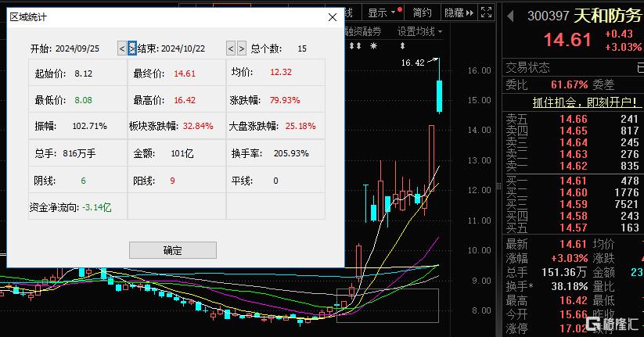Select the 买五 bid price 14.57
The image size is (644, 337).
pos(574,228)
